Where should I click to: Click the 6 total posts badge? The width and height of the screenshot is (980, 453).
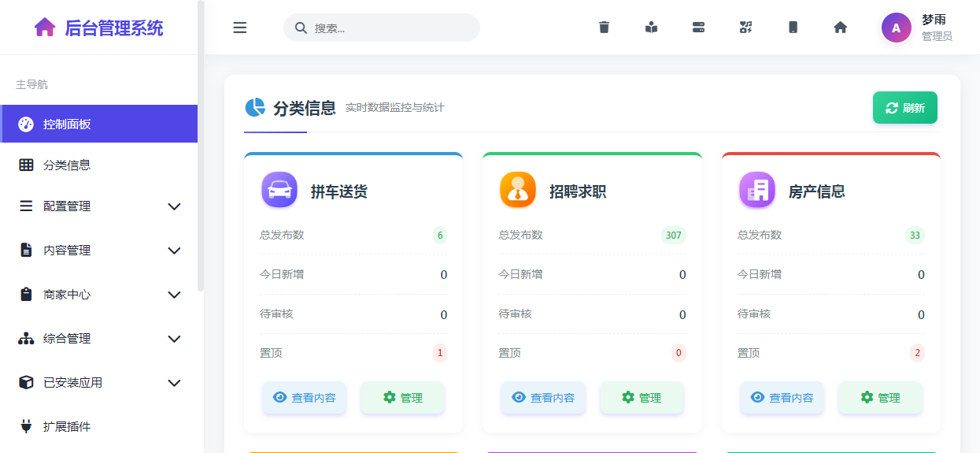[x=440, y=235]
